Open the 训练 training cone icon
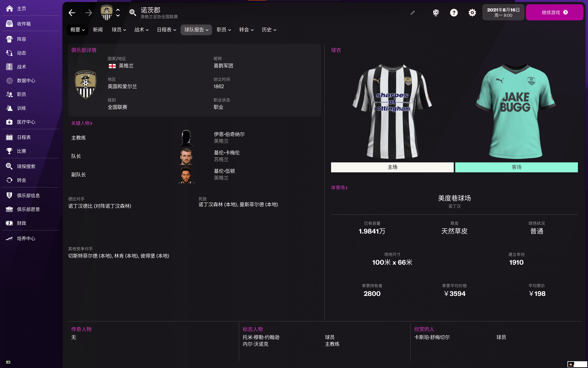Screen dimensions: 588x368 [x=9, y=108]
